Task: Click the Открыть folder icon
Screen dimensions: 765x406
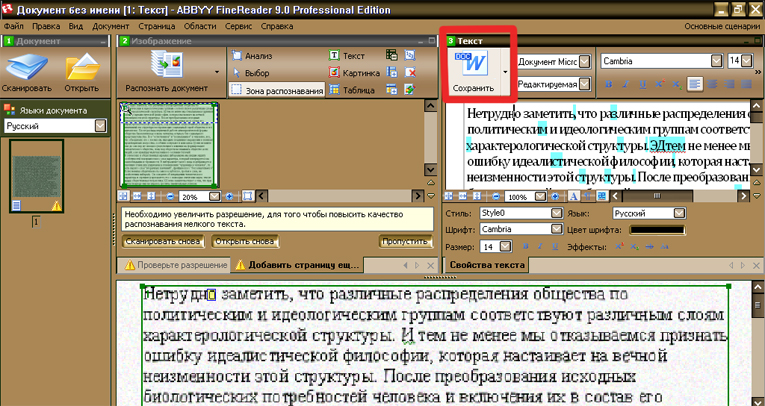Action: click(82, 68)
